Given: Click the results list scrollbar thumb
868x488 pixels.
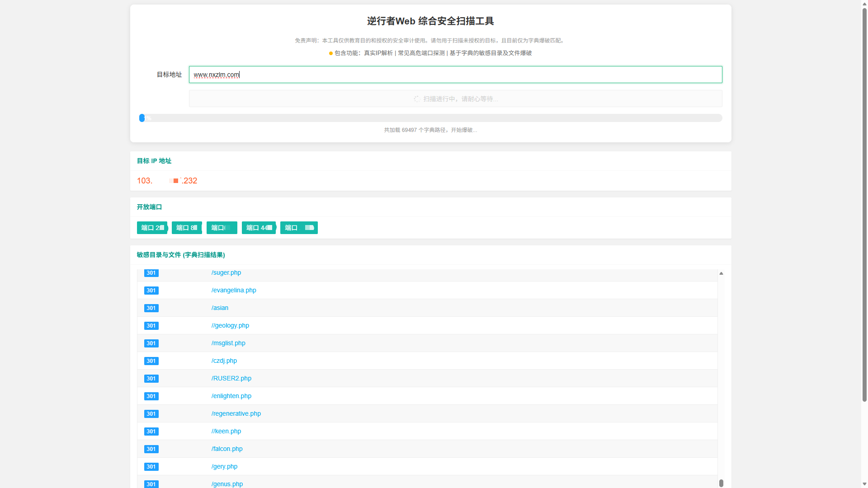Looking at the screenshot, I should (721, 483).
